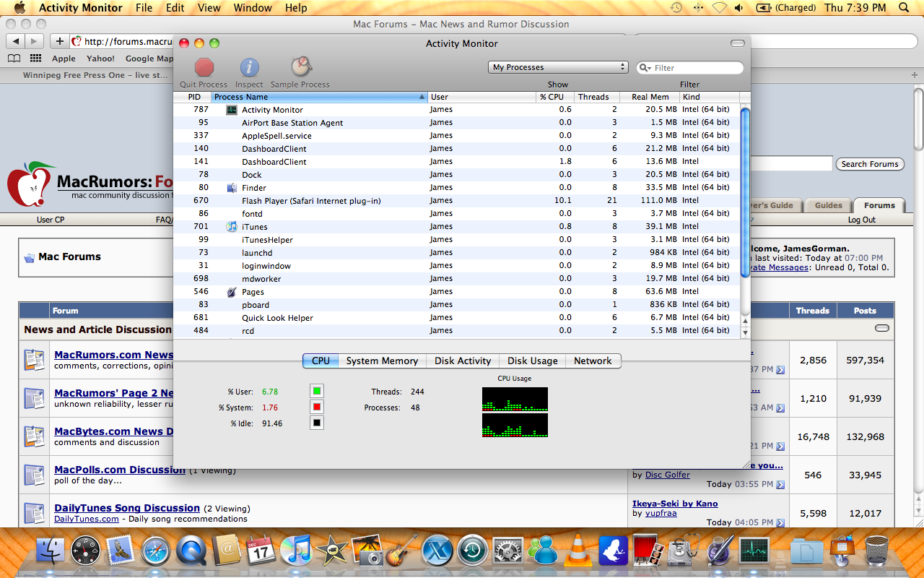
Task: Click the Finder process row icon
Action: [232, 188]
